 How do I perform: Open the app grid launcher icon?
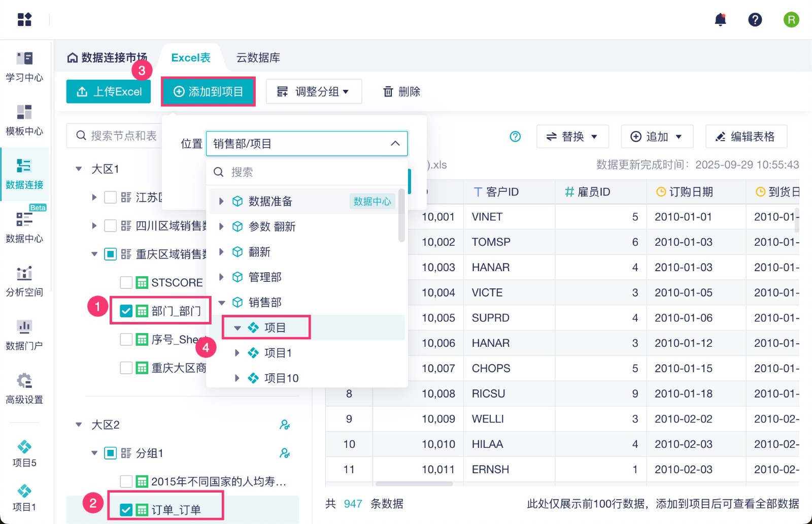[x=24, y=19]
